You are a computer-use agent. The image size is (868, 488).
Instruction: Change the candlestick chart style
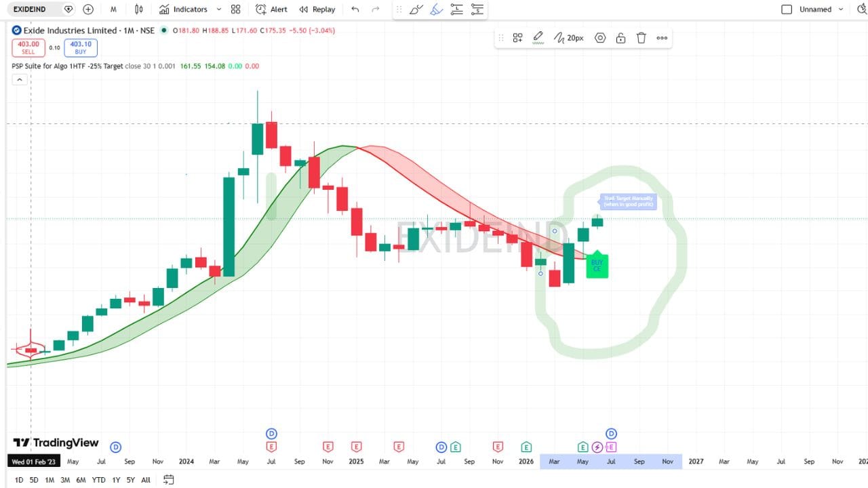pos(139,9)
